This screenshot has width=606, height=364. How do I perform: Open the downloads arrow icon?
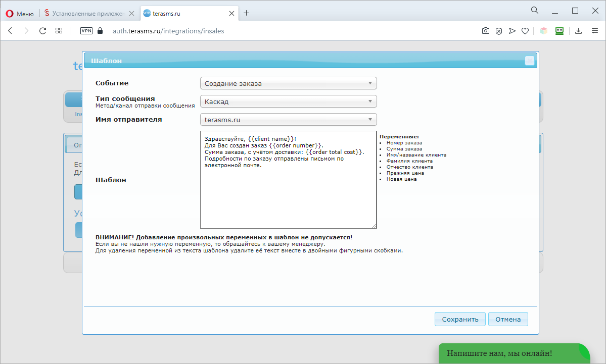[579, 31]
